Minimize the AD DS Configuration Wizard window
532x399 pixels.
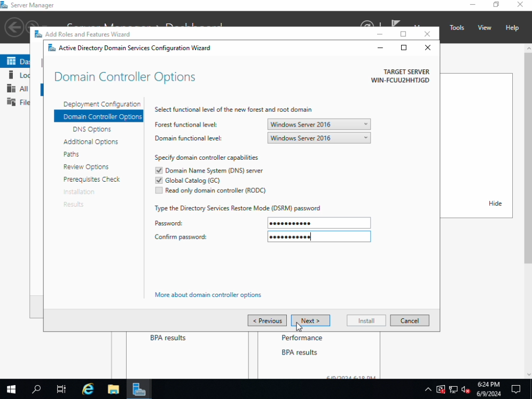380,48
